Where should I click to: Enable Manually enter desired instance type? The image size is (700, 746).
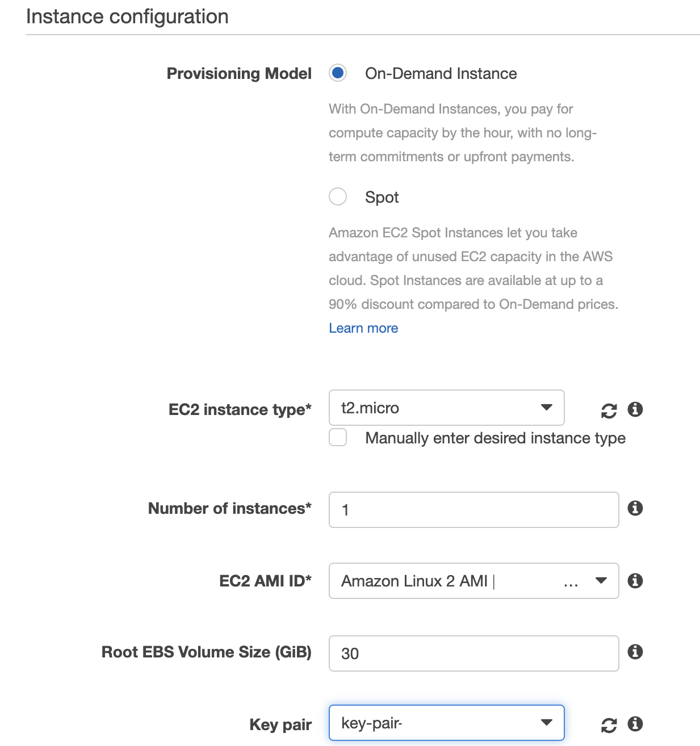(338, 438)
